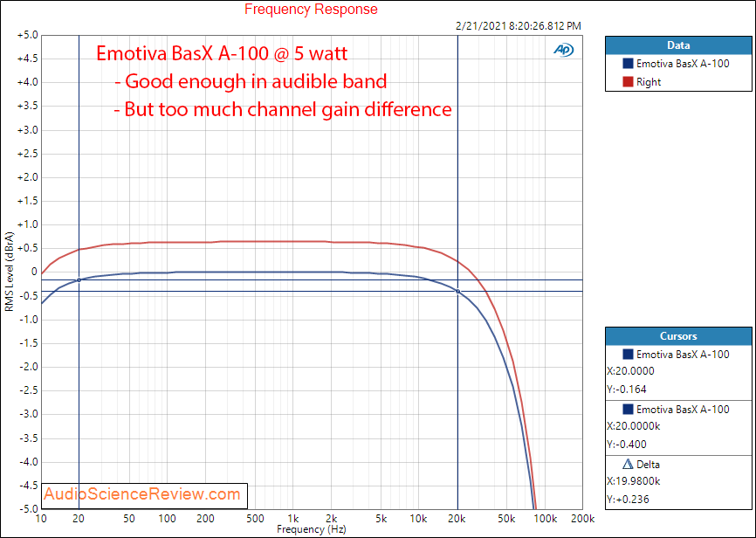Click the "Y:-0.164" cursor value
Viewport: 756px width, 538px height.
tap(627, 389)
